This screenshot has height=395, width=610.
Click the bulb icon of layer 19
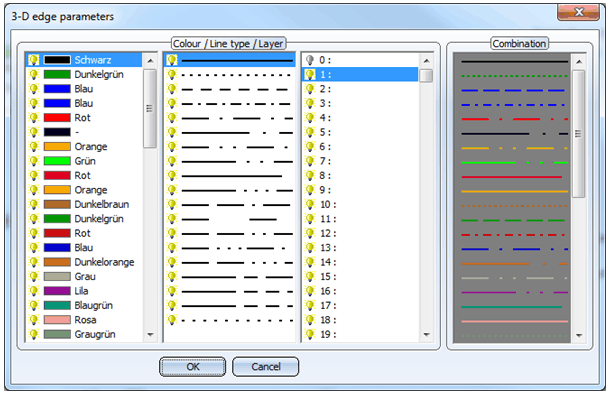point(310,334)
